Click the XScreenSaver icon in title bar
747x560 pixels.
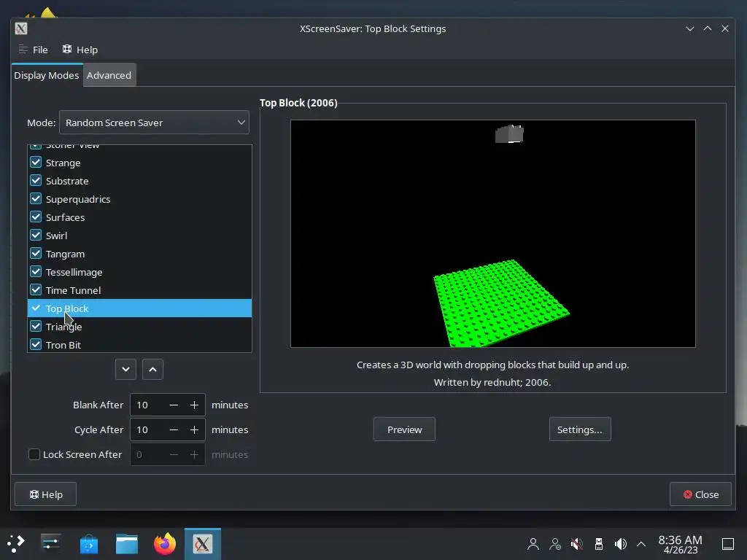coord(21,28)
